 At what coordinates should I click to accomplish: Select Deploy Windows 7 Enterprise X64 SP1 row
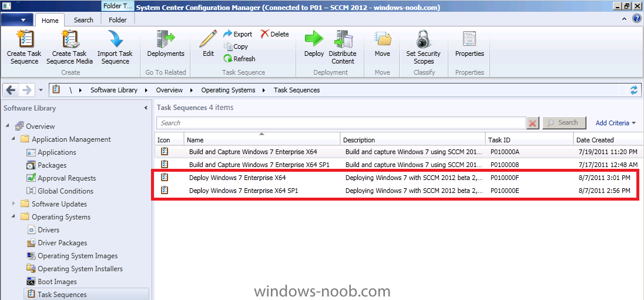[398, 190]
